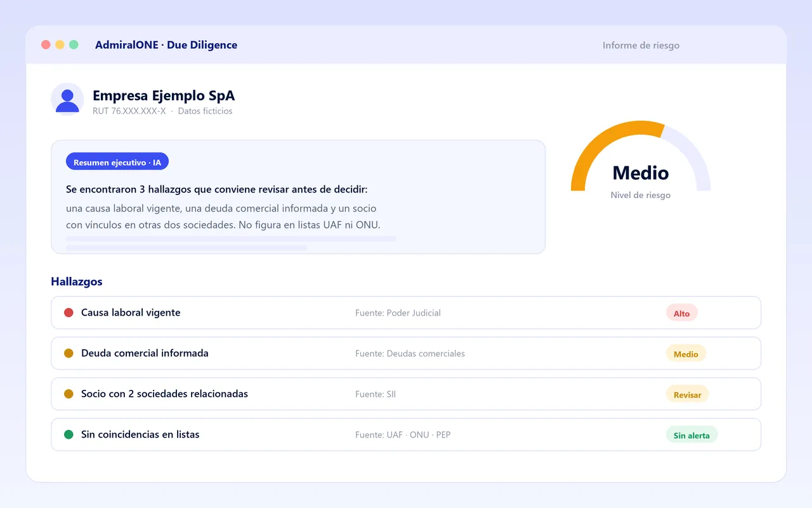Viewport: 812px width, 508px height.
Task: Click the amber dot on Socio con 2 sociedades
Action: [69, 394]
